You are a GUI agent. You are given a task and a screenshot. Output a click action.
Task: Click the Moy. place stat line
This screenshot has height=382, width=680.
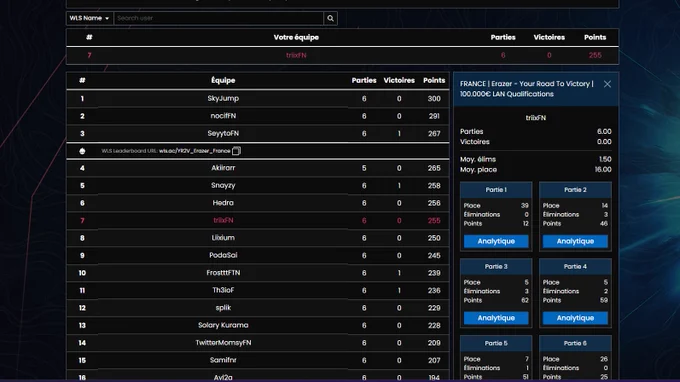tap(536, 170)
